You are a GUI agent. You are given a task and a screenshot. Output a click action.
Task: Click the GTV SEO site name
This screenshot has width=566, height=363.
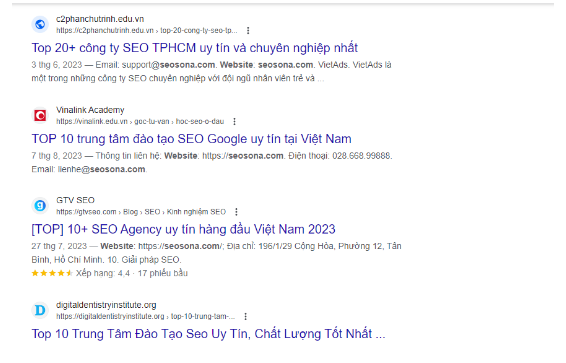(75, 200)
